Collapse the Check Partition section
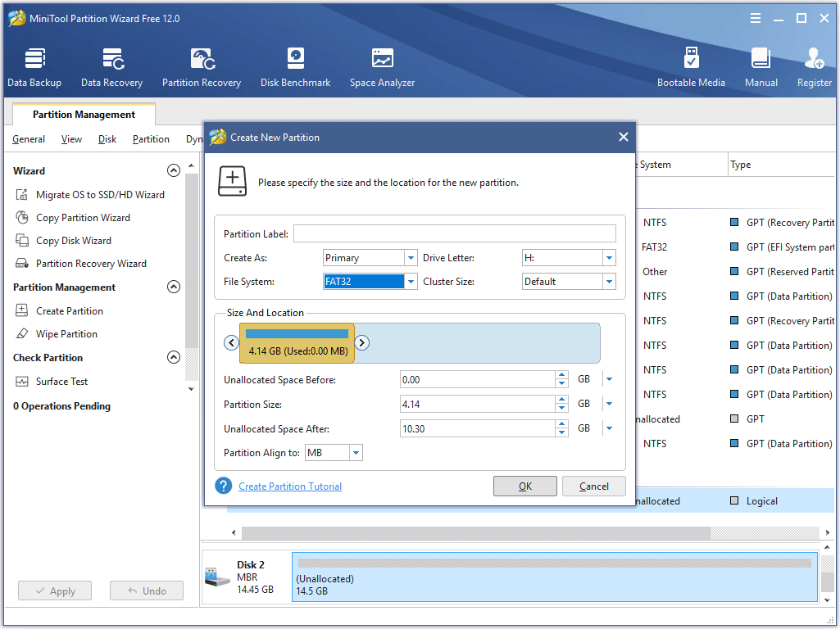Viewport: 840px width, 629px height. pos(174,358)
